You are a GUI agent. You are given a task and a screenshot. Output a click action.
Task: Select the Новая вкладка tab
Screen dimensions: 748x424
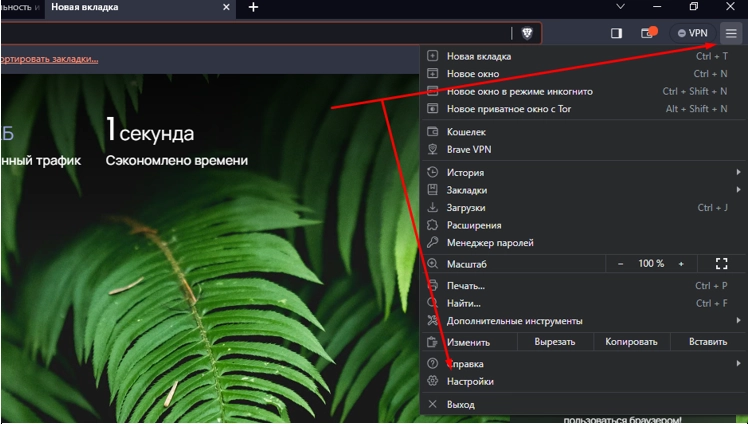pyautogui.click(x=140, y=8)
